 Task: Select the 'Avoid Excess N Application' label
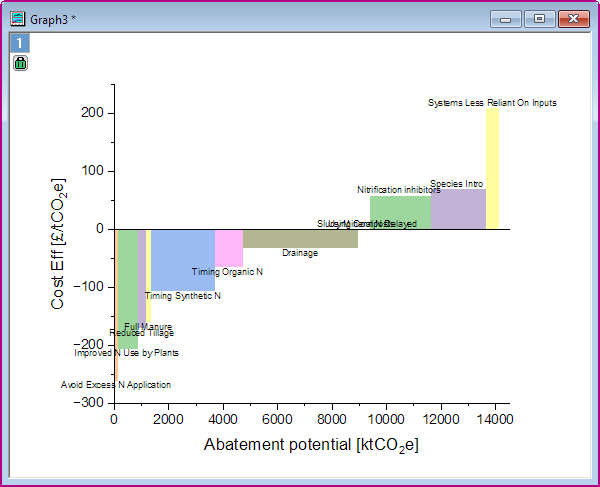tap(116, 385)
